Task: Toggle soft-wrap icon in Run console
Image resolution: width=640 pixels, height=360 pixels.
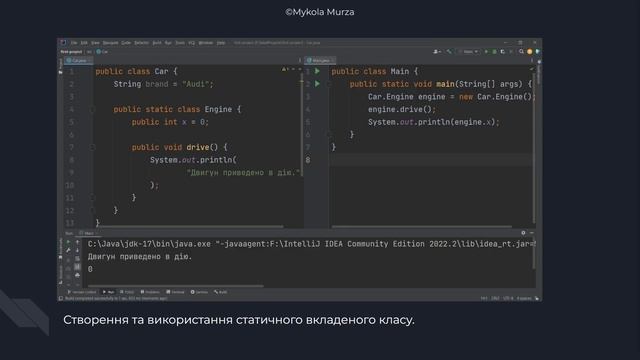Action: (x=77, y=259)
